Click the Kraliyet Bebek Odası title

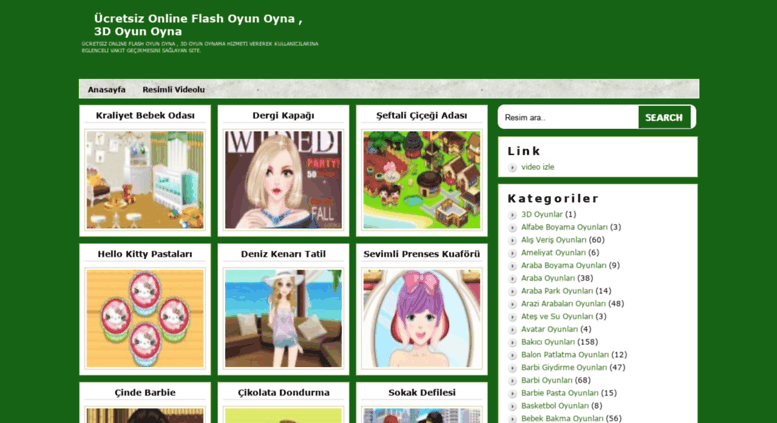click(x=145, y=115)
